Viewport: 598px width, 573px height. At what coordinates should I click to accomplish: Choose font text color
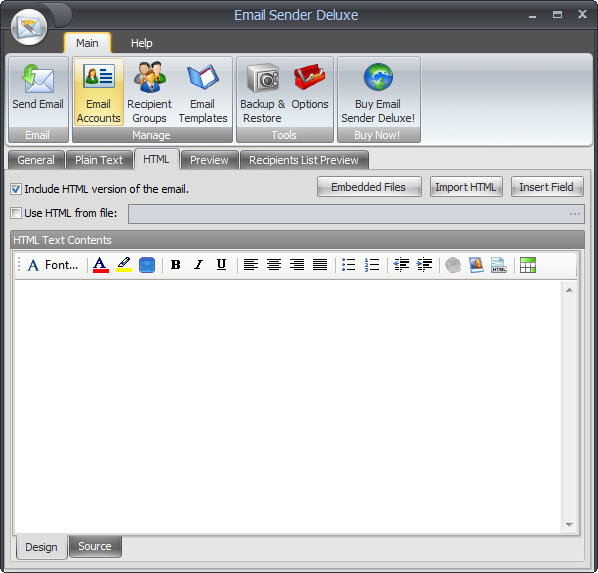pos(101,265)
